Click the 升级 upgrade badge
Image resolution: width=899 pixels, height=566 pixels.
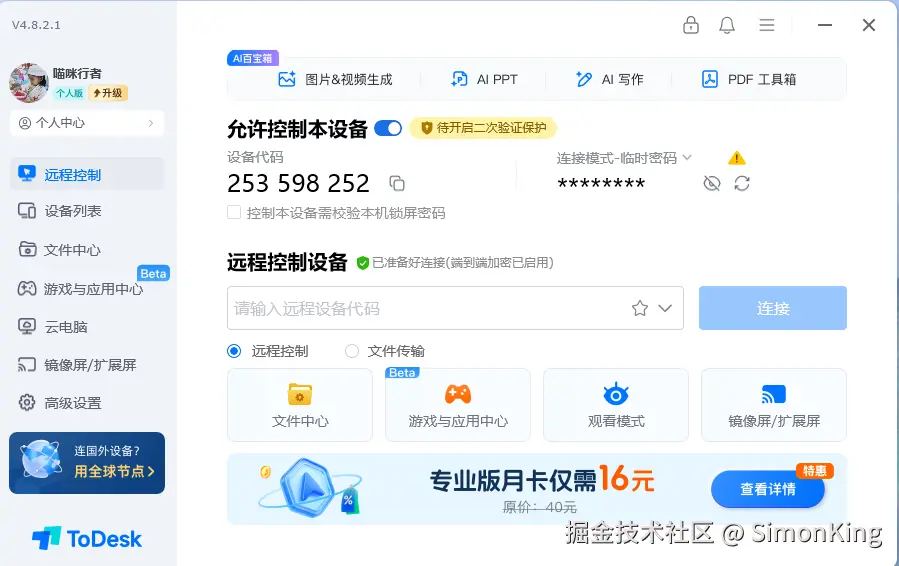pyautogui.click(x=108, y=93)
